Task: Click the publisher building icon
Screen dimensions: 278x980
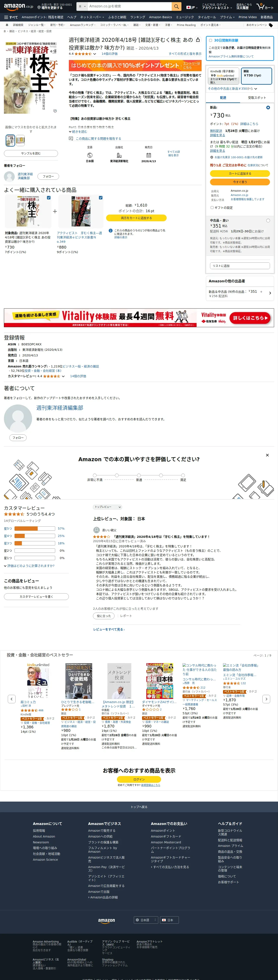Action: pos(119,155)
